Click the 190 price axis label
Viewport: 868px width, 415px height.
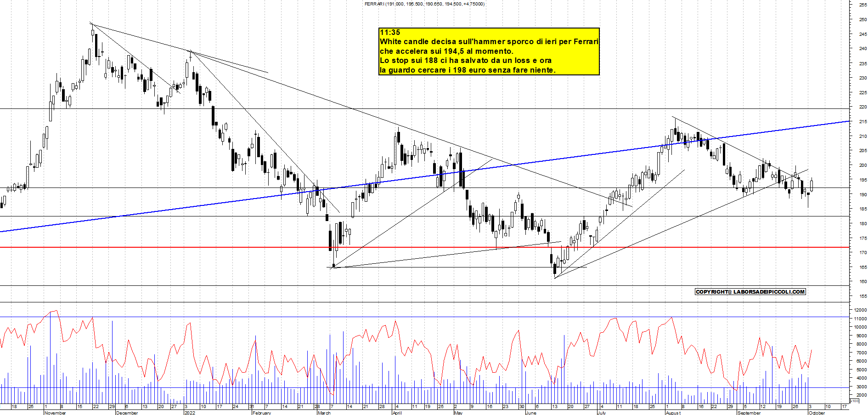coord(863,194)
